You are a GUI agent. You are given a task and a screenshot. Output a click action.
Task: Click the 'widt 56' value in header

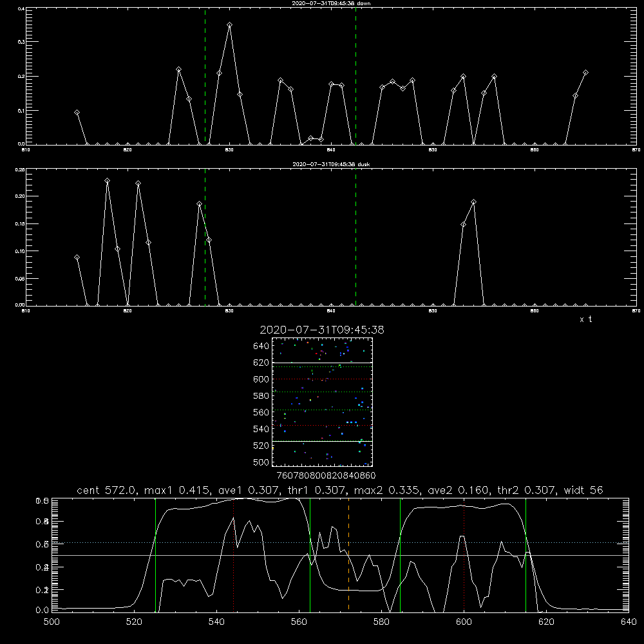(x=583, y=490)
